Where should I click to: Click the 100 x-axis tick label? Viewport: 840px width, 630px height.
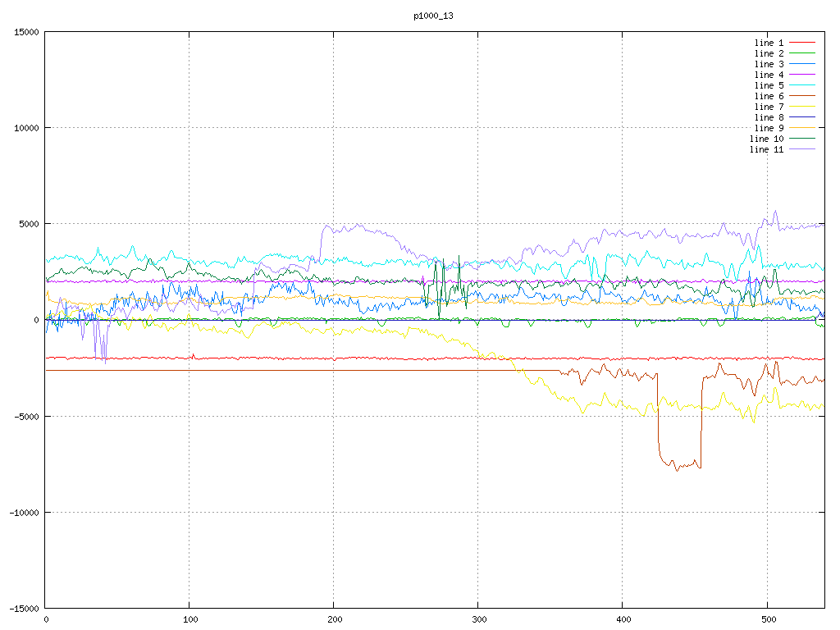[x=189, y=620]
